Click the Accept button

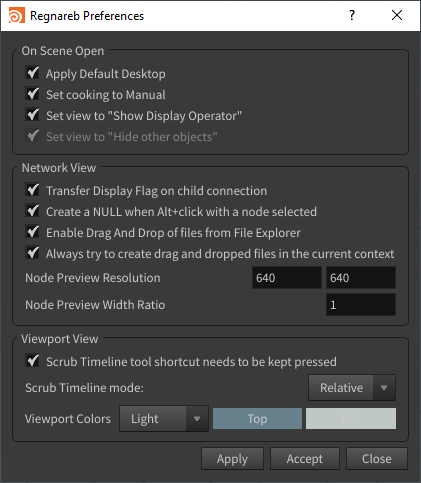point(305,459)
